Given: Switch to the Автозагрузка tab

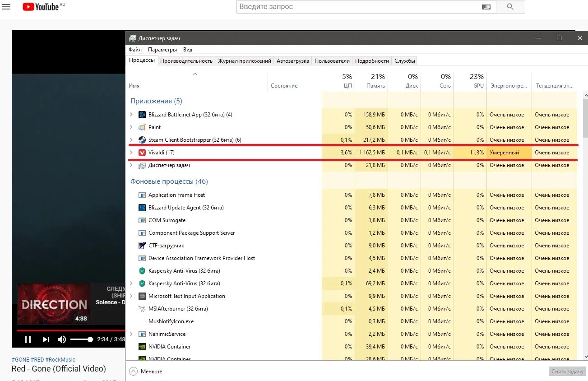Looking at the screenshot, I should (x=293, y=60).
